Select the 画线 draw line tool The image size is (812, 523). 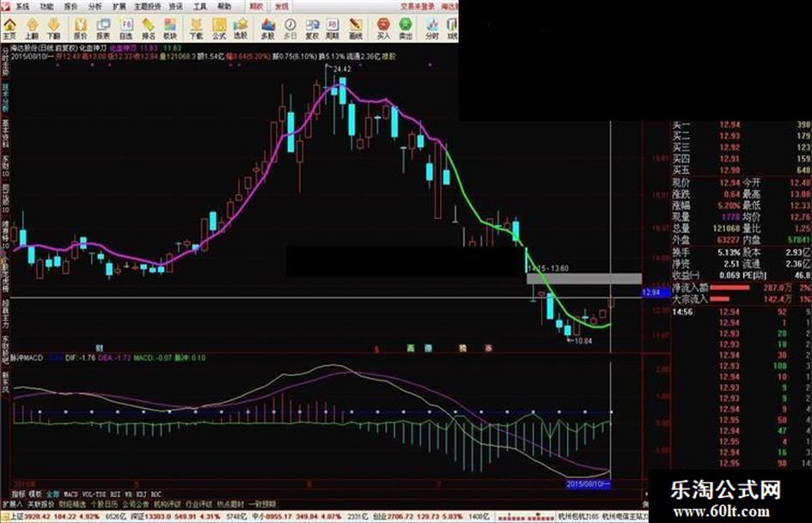click(355, 29)
